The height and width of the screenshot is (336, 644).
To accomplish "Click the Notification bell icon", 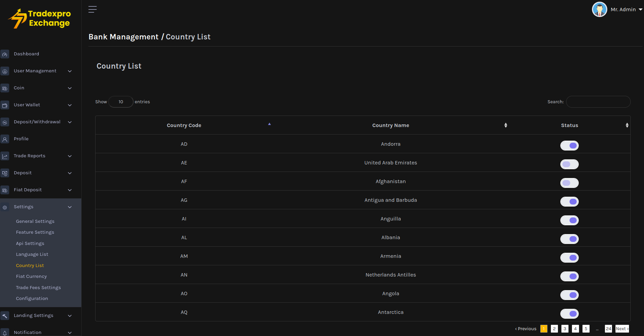I will [x=5, y=333].
